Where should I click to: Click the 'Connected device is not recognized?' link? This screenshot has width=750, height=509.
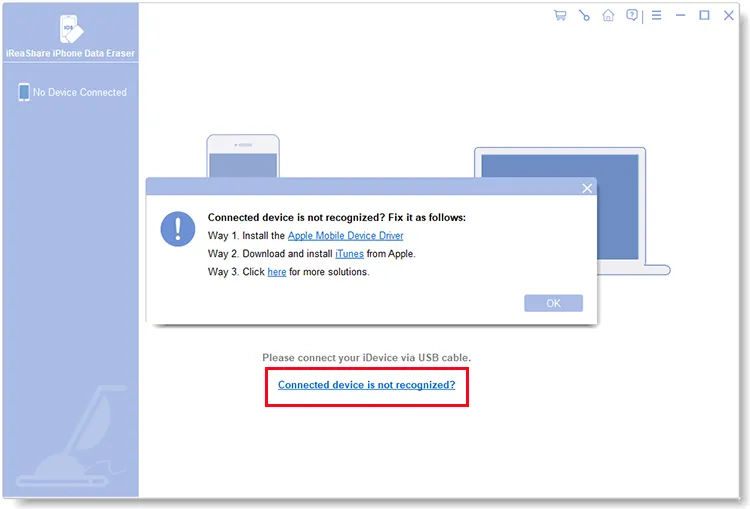366,385
